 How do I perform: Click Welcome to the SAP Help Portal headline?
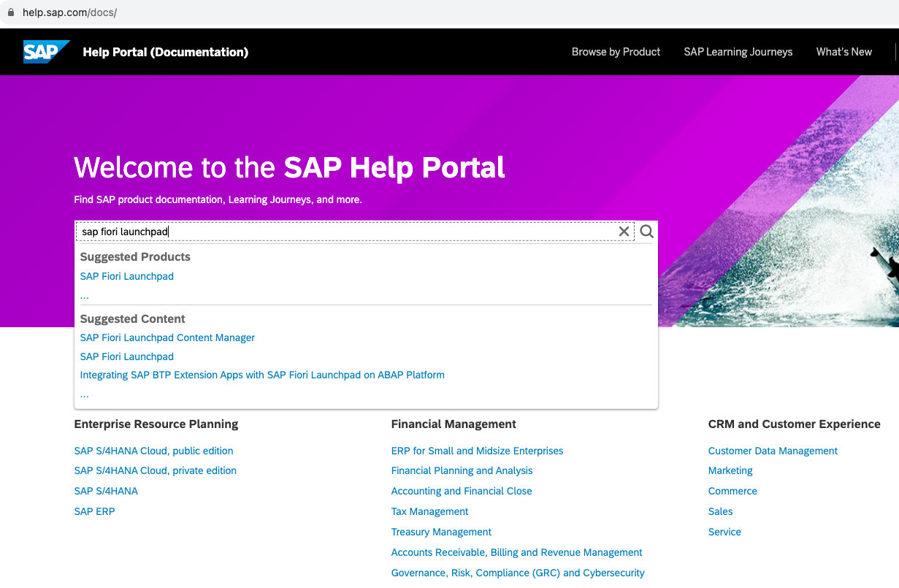coord(290,167)
